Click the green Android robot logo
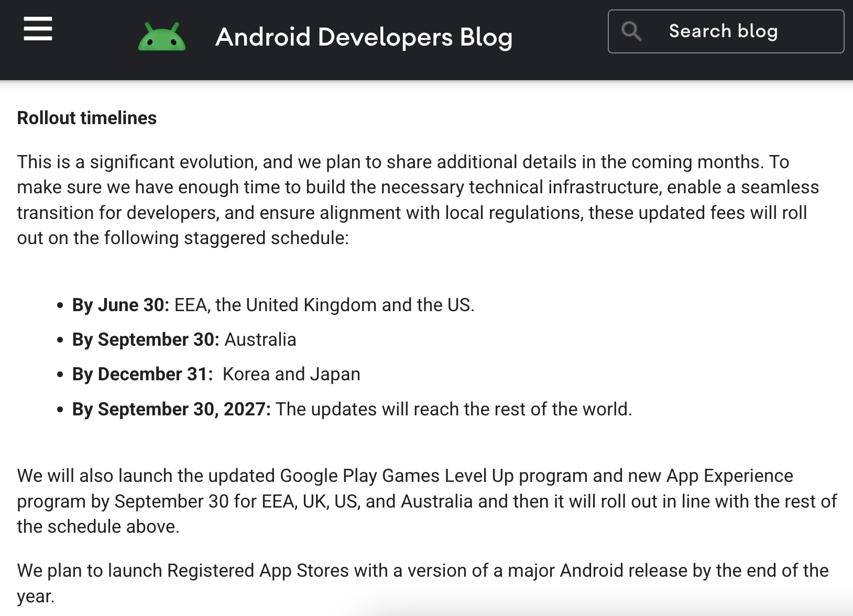853x616 pixels. coord(162,37)
